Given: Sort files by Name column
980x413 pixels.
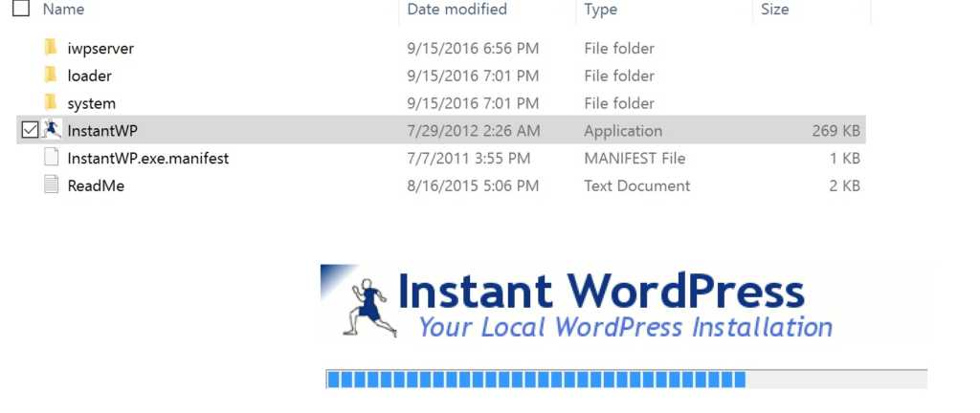Looking at the screenshot, I should [x=64, y=10].
